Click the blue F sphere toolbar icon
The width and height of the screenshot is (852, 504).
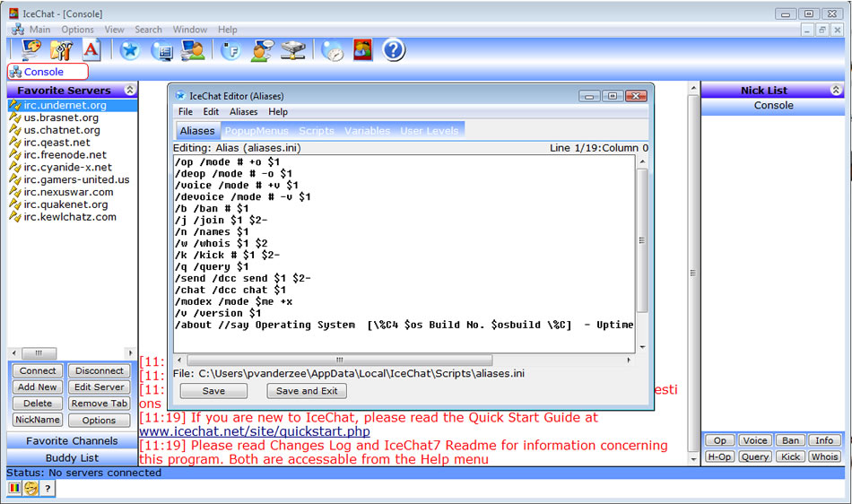[230, 50]
